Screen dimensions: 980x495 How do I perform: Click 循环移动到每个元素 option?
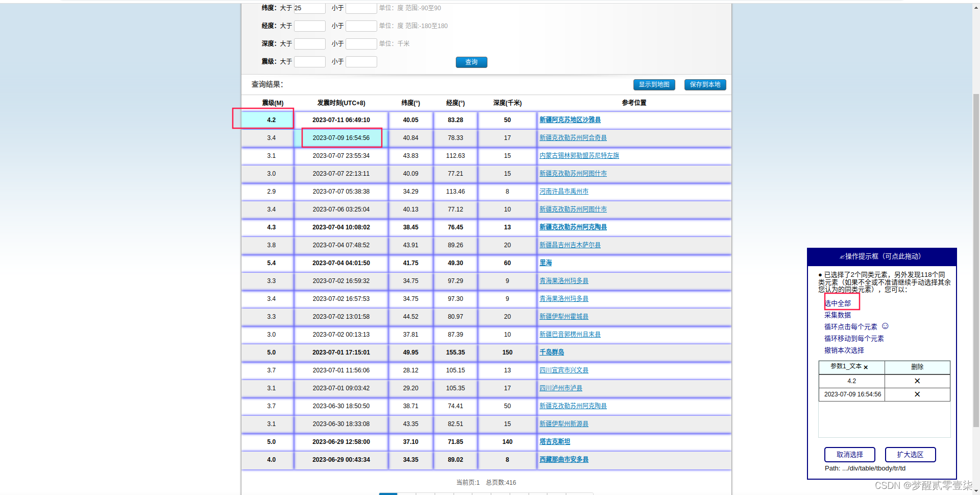click(854, 339)
